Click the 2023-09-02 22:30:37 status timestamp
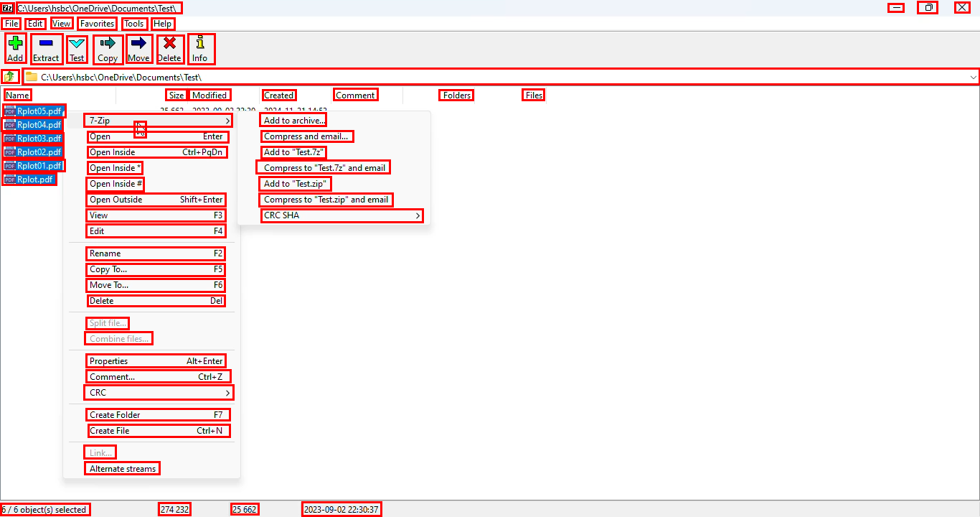 tap(341, 510)
